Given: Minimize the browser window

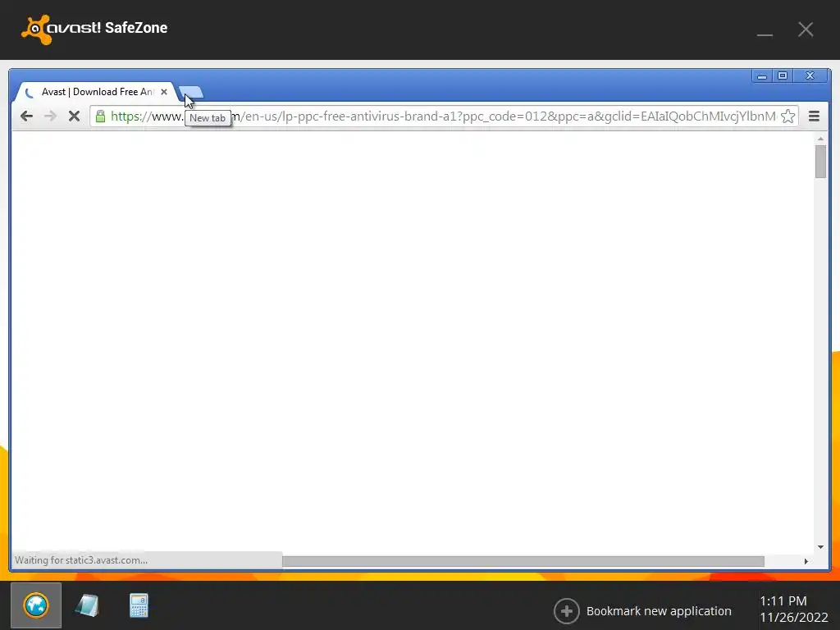Looking at the screenshot, I should tap(762, 76).
